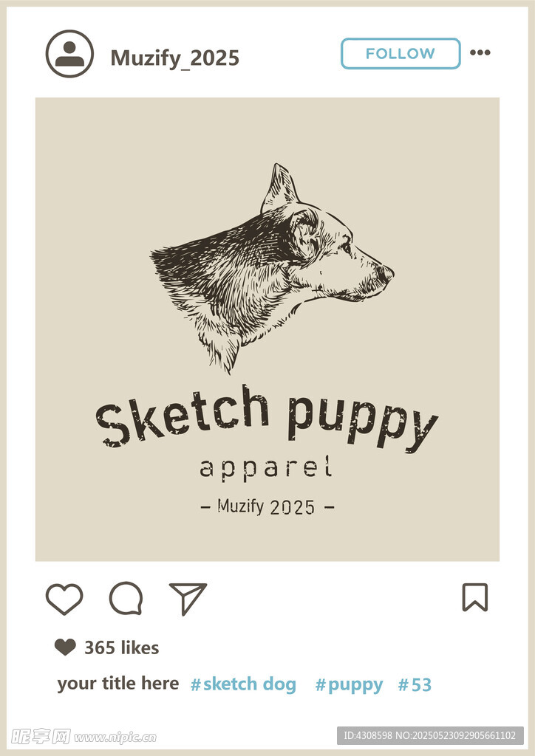Click the 'your title here' caption text

[118, 683]
